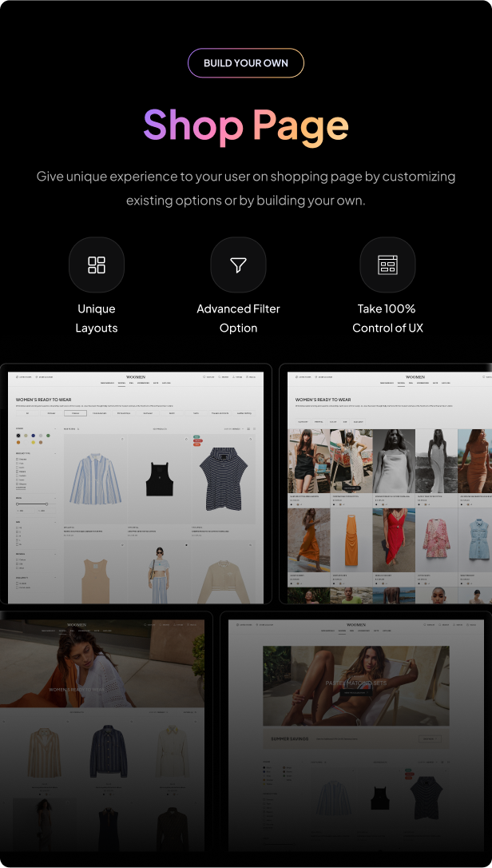Image resolution: width=492 pixels, height=868 pixels.
Task: Click the Unique Layouts grid icon
Action: [x=97, y=265]
